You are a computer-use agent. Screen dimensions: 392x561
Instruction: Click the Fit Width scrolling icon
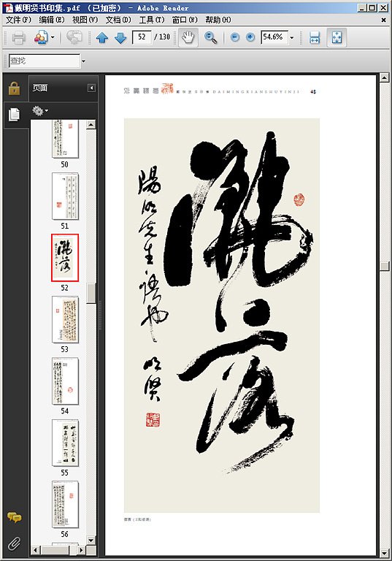tap(315, 37)
